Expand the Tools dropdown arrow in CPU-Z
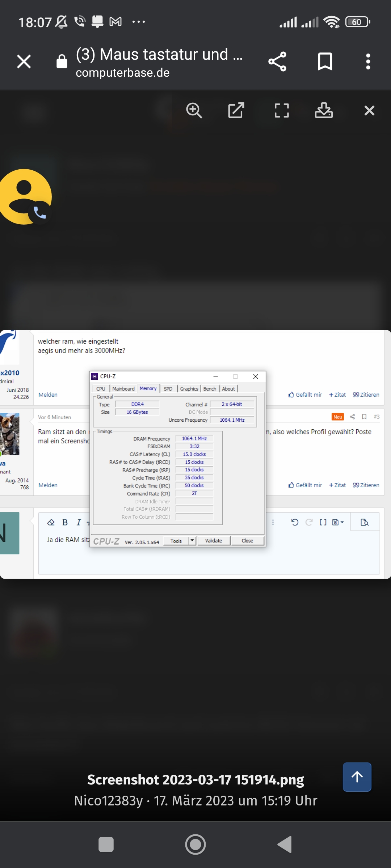Viewport: 391px width, 868px height. click(192, 541)
